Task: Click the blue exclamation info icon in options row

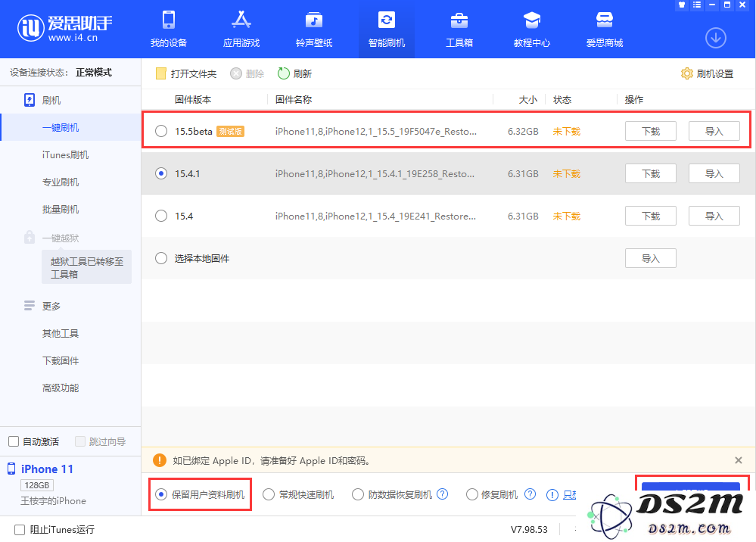Action: pyautogui.click(x=552, y=495)
